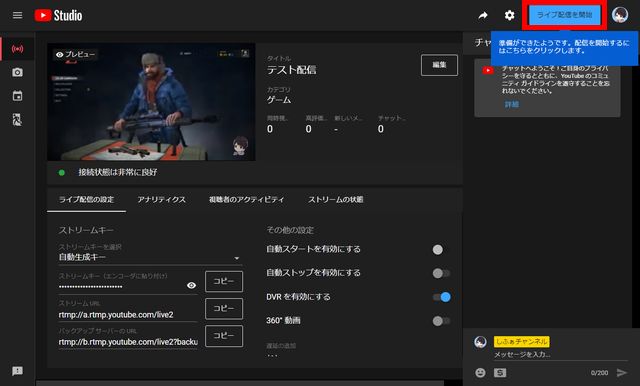Click the chat message input field

(560, 355)
